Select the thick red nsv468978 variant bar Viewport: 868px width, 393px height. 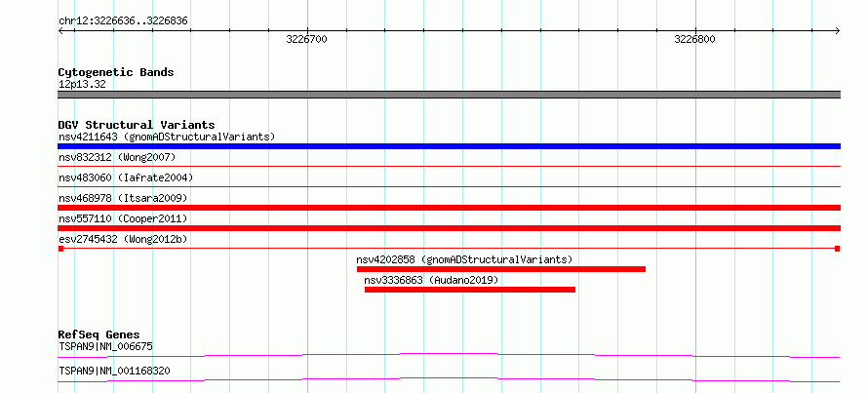pyautogui.click(x=449, y=208)
